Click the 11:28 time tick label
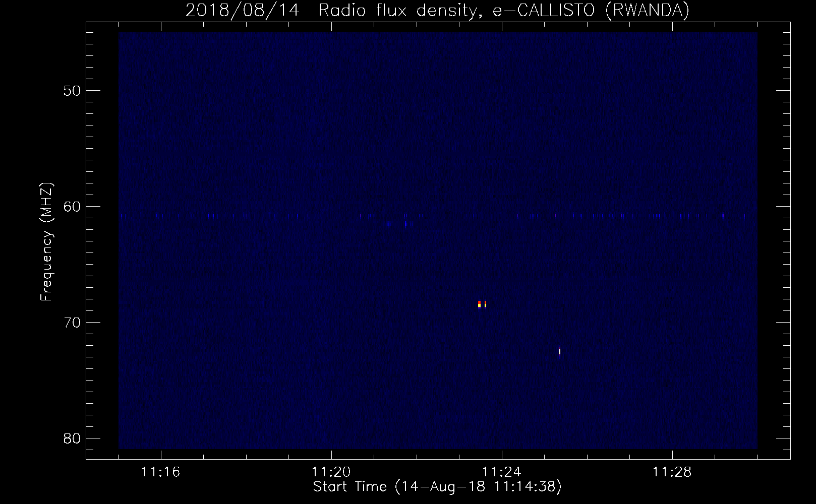816x504 pixels. coord(672,472)
